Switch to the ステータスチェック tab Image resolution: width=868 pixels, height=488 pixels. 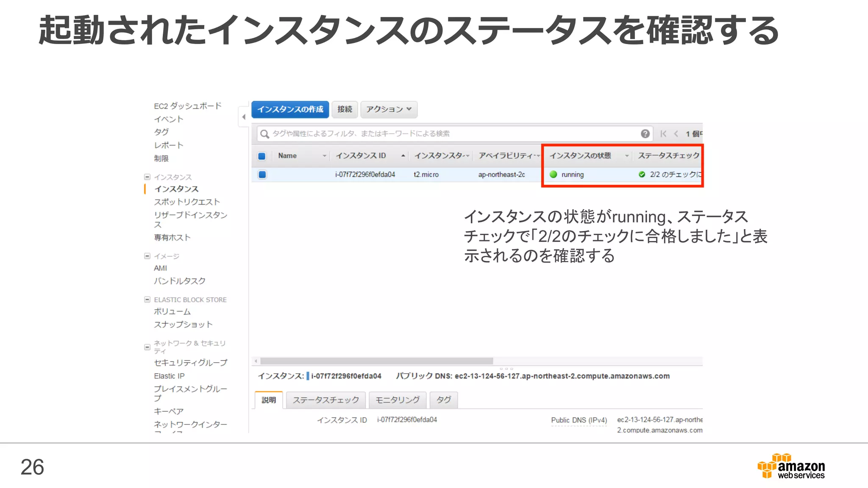(325, 400)
